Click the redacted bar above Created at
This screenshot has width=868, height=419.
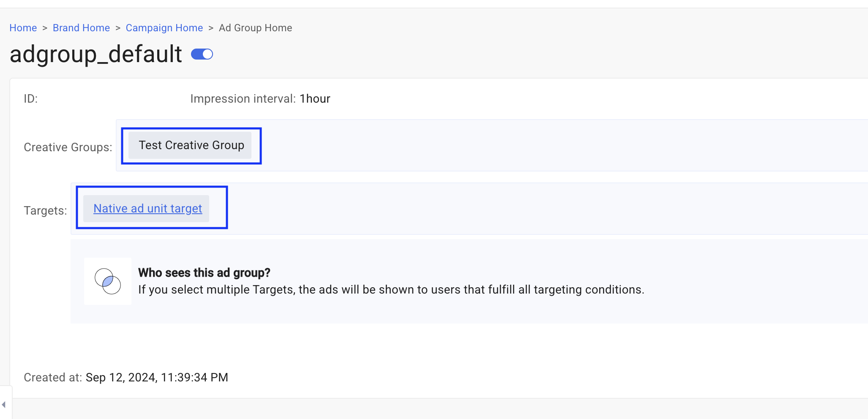[142, 346]
